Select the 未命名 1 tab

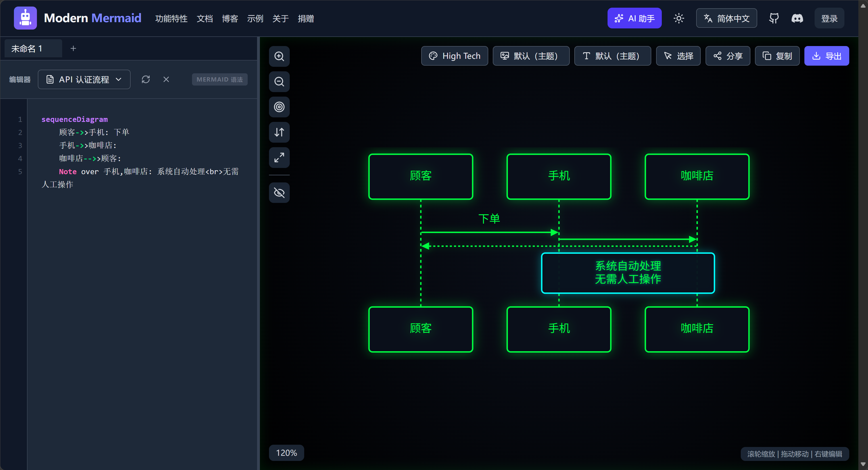[33, 49]
